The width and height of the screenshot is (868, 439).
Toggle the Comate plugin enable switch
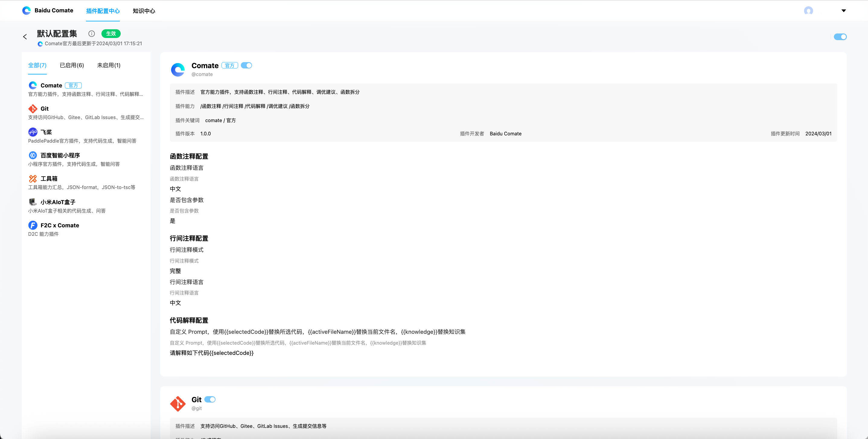(246, 65)
